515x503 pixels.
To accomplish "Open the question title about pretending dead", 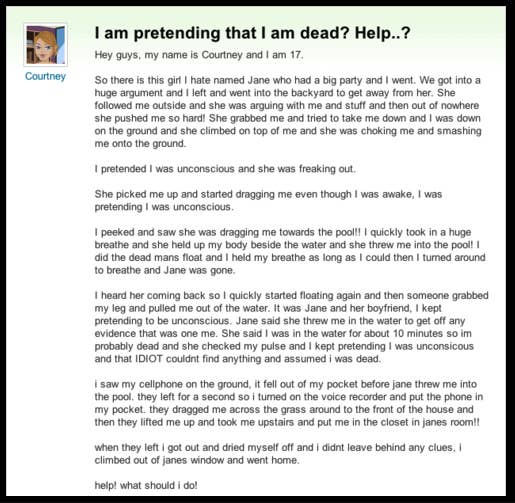I will [x=252, y=33].
